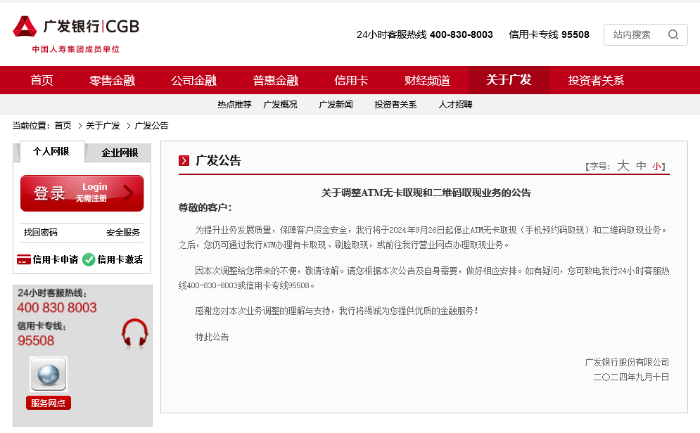Set font size to 中

[641, 166]
